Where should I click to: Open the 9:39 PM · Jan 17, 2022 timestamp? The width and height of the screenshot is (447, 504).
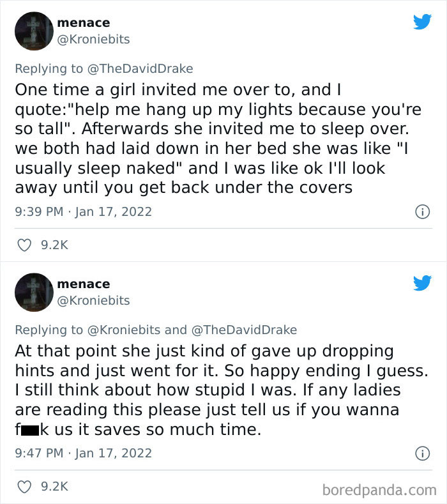(83, 211)
